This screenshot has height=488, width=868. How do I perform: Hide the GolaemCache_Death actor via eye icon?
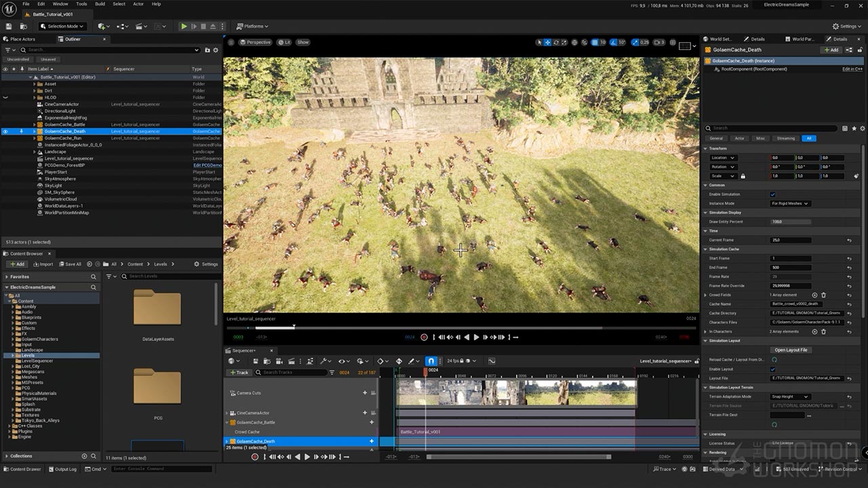coord(5,131)
